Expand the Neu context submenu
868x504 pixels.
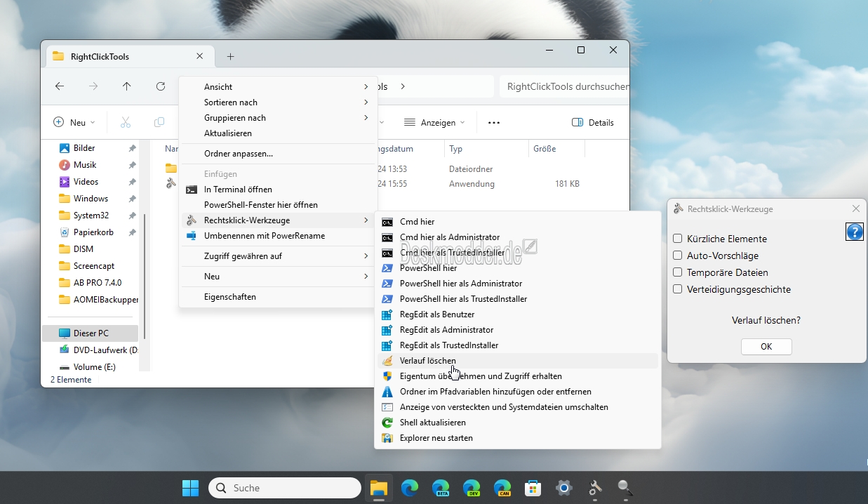click(x=279, y=277)
